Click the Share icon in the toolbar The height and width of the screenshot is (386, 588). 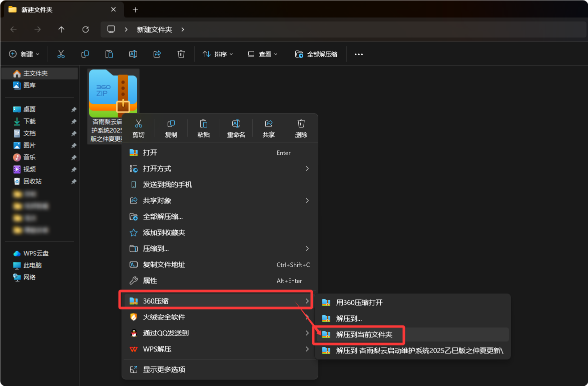[157, 54]
